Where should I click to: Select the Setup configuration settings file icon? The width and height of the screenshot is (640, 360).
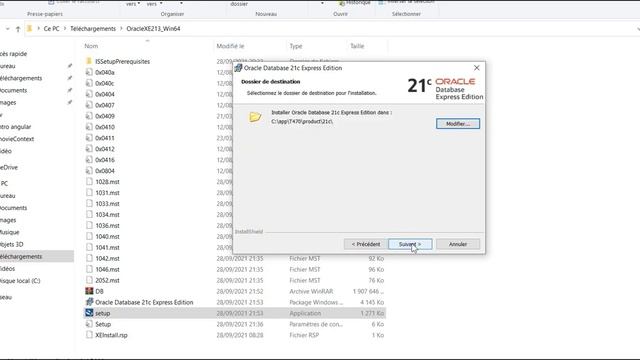click(x=89, y=324)
